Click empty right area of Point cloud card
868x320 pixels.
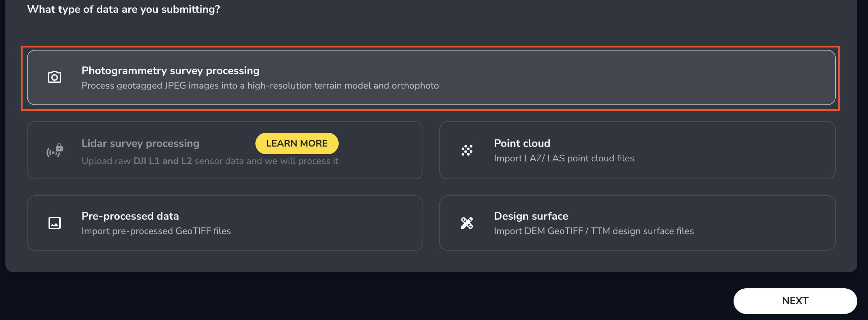tap(741, 150)
